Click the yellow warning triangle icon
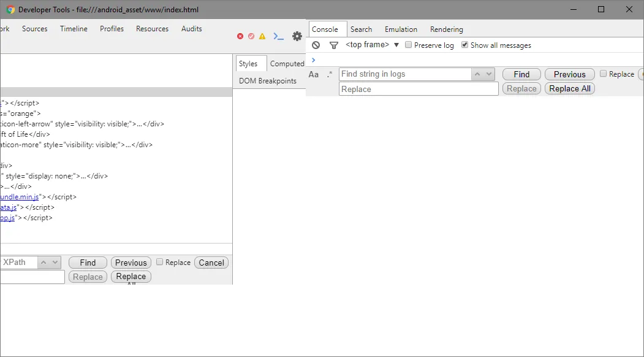This screenshot has width=644, height=357. coord(262,36)
